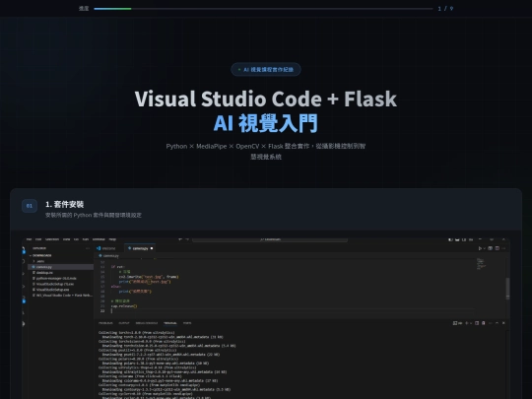Click the split editor icon

point(498,248)
